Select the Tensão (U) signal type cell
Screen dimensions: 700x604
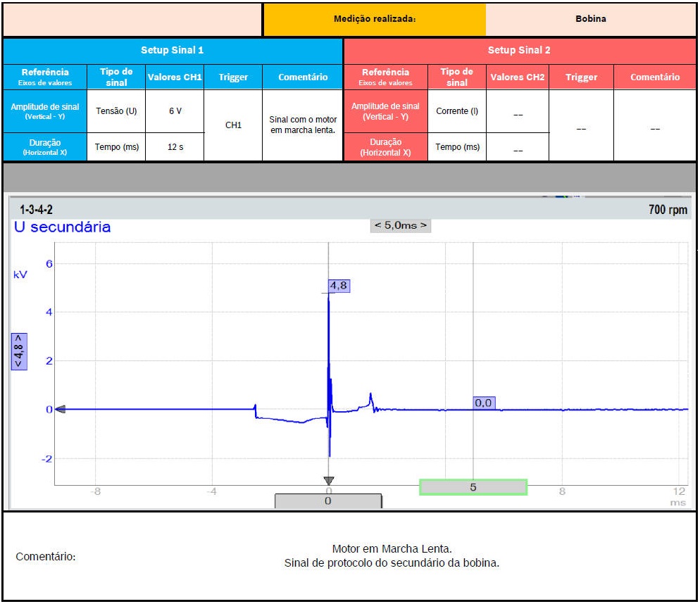click(116, 111)
